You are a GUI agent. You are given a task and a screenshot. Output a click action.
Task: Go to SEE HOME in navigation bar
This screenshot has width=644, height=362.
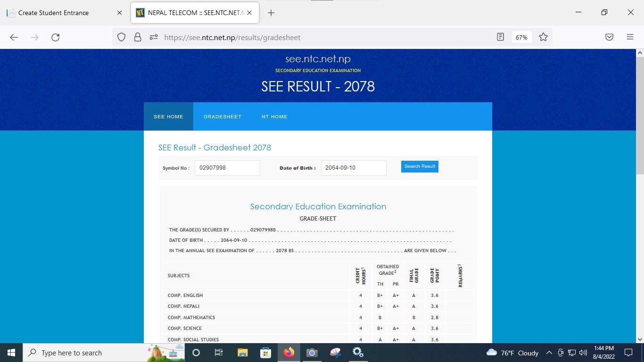point(168,116)
